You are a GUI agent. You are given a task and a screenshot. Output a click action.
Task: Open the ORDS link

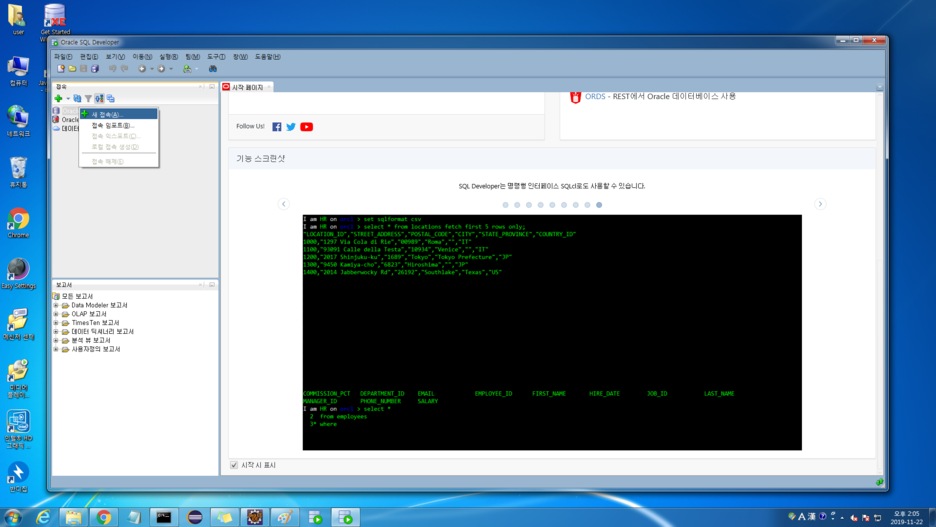pyautogui.click(x=595, y=96)
